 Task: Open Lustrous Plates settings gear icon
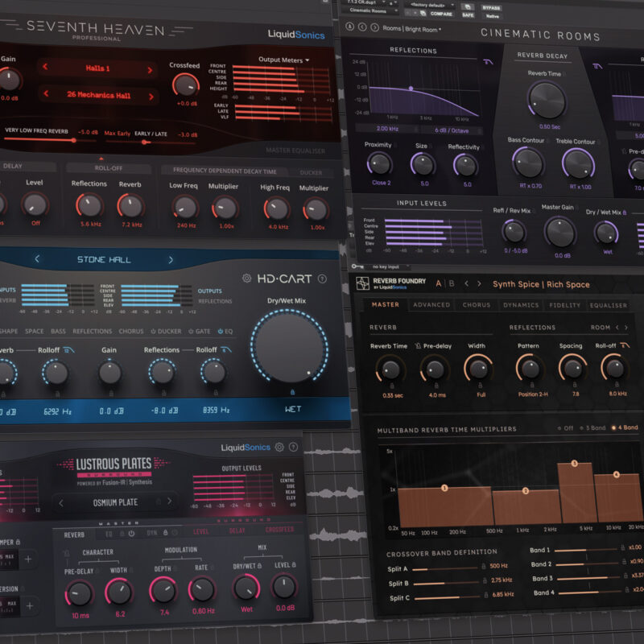pos(279,448)
